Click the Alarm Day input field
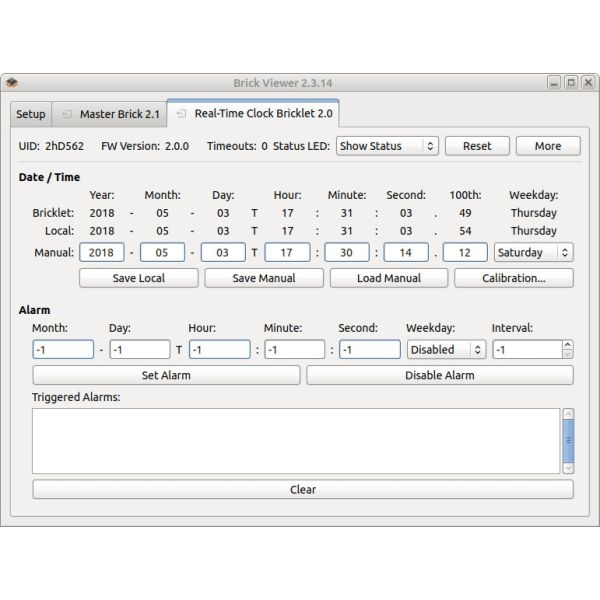This screenshot has width=600, height=600. pos(140,349)
